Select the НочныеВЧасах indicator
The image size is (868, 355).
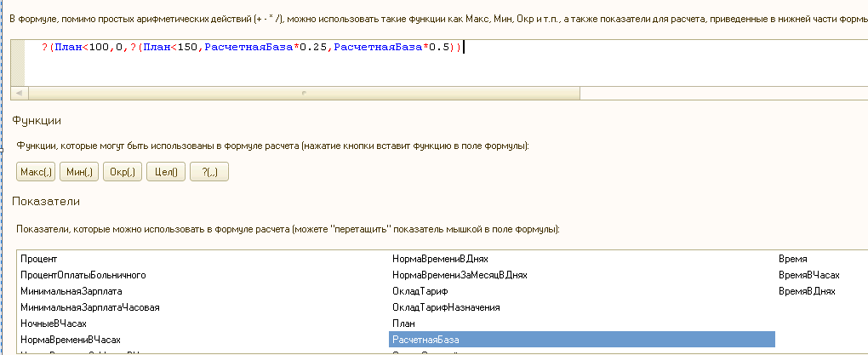pos(54,323)
